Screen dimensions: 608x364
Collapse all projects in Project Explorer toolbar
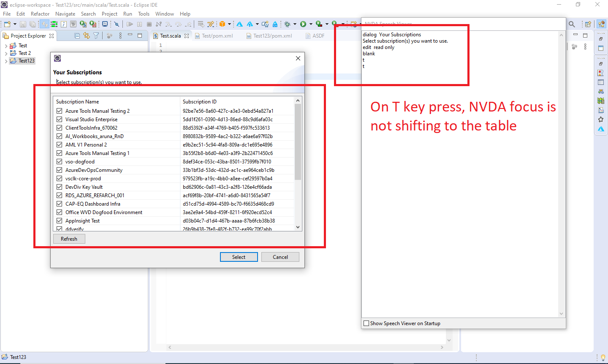(77, 35)
